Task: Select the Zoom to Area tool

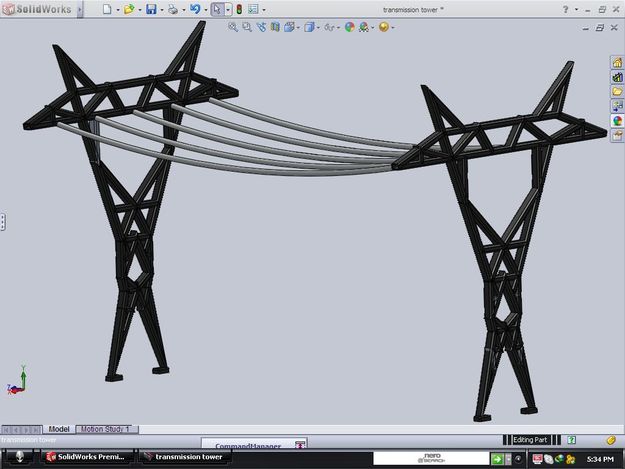Action: tap(247, 27)
